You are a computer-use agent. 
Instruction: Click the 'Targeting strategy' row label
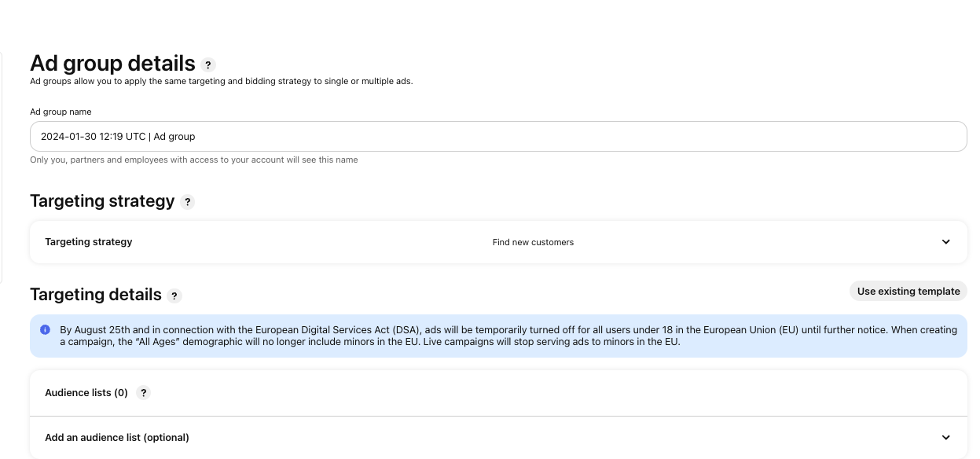coord(89,242)
